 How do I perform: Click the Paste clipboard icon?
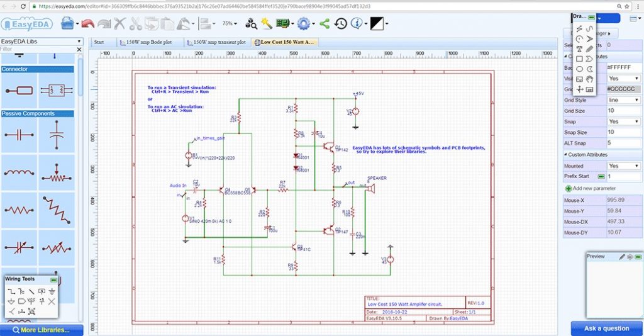point(167,24)
